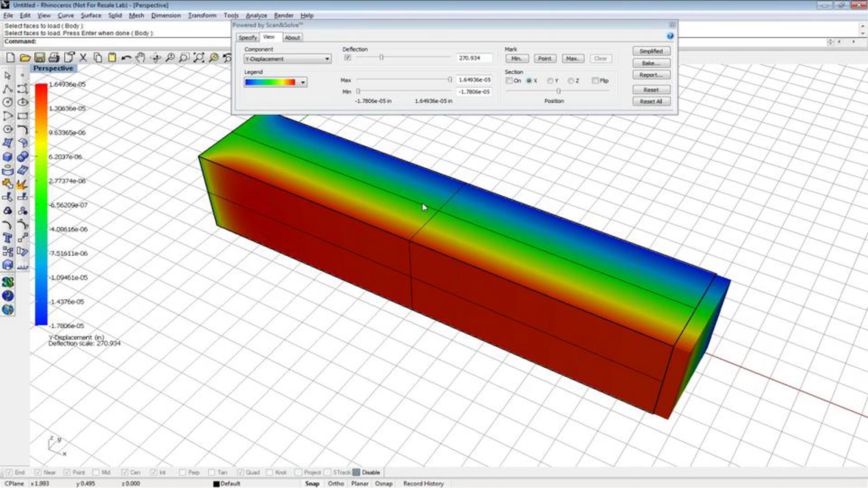Select the Explode tool
This screenshot has width=868, height=488.
(22, 184)
